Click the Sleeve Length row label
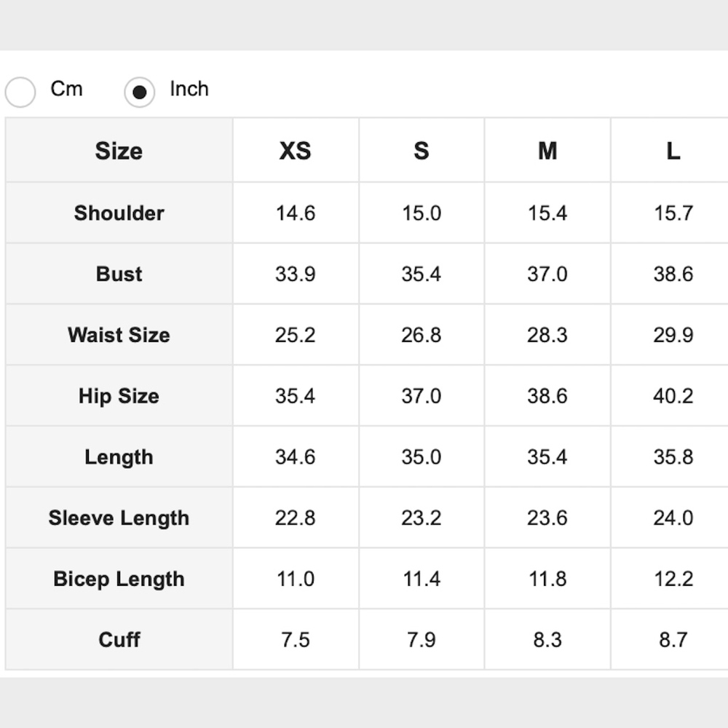 (119, 518)
